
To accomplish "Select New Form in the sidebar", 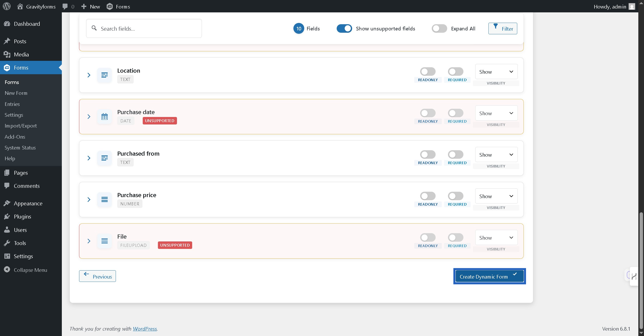I will click(16, 93).
